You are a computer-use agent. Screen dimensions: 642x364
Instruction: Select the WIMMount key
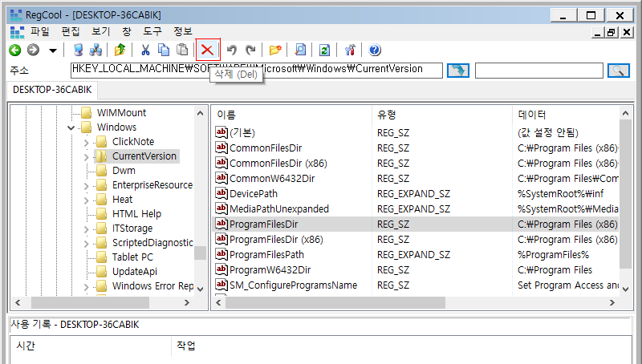pyautogui.click(x=121, y=113)
